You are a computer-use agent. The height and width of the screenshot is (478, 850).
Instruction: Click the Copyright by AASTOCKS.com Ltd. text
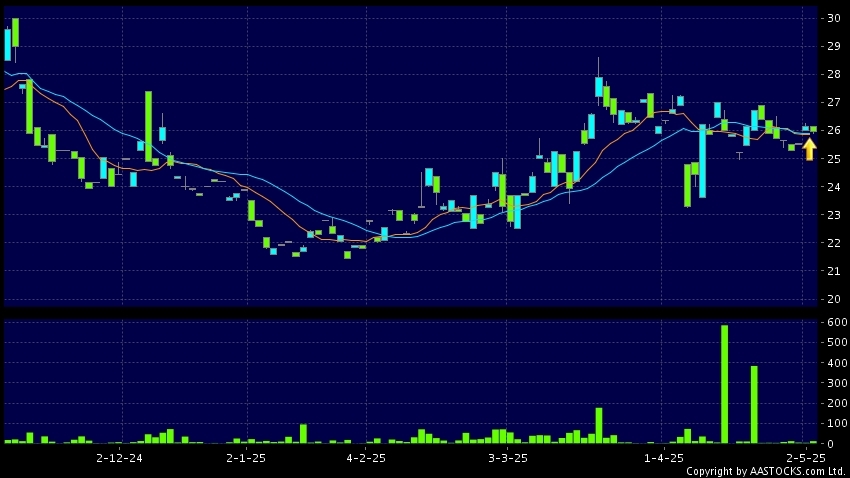(x=767, y=471)
